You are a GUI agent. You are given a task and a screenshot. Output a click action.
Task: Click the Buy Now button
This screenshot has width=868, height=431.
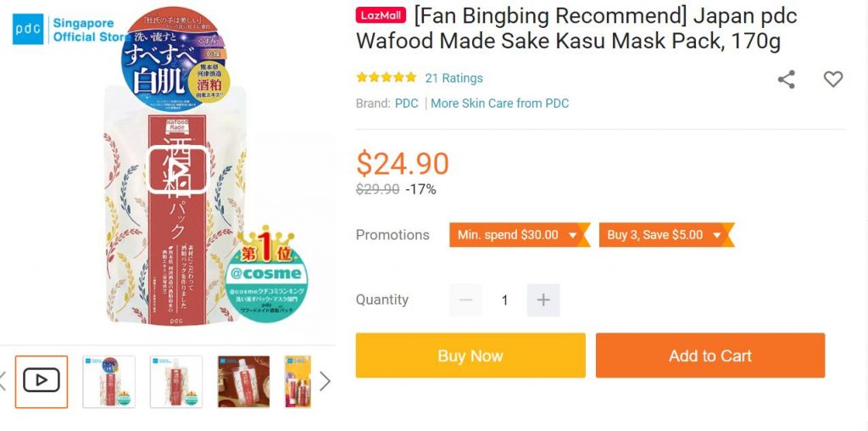click(x=470, y=355)
